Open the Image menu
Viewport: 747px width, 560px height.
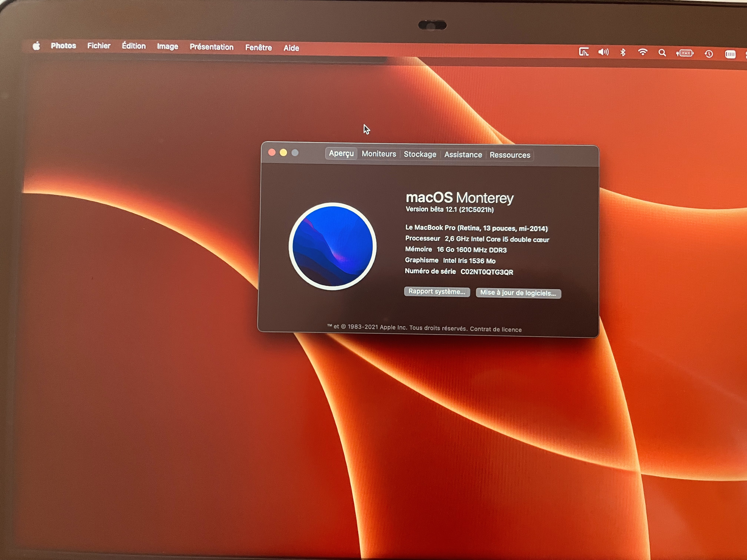167,47
